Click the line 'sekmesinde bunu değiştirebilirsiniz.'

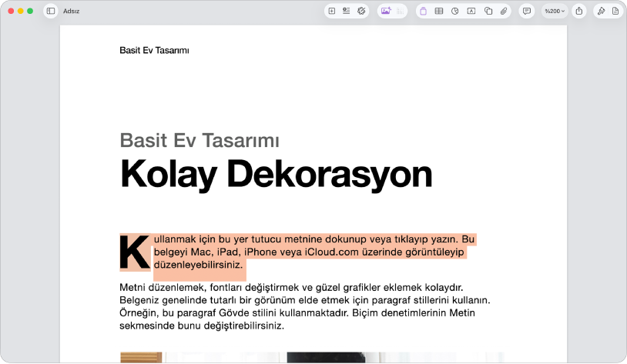pyautogui.click(x=202, y=326)
